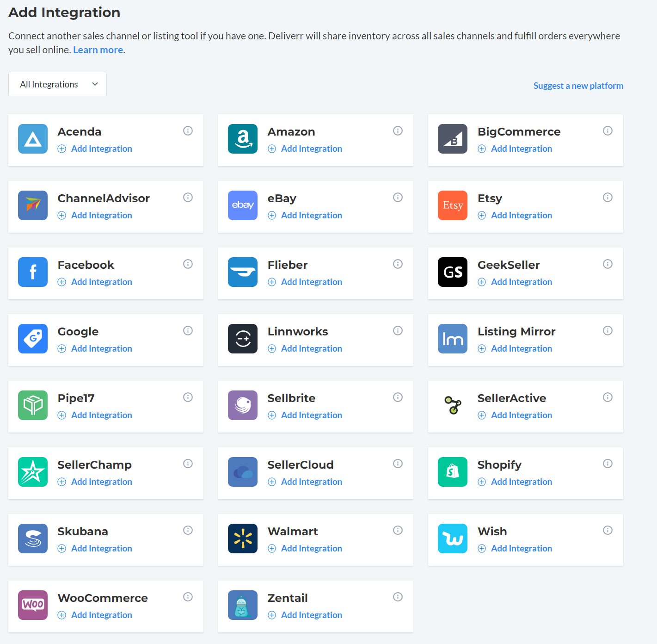The width and height of the screenshot is (657, 644).
Task: Click the Shopify bag logo icon
Action: [x=453, y=472]
